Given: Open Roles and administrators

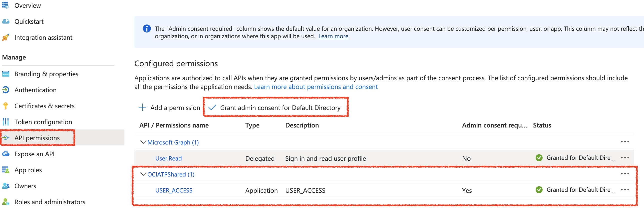Looking at the screenshot, I should pyautogui.click(x=50, y=202).
